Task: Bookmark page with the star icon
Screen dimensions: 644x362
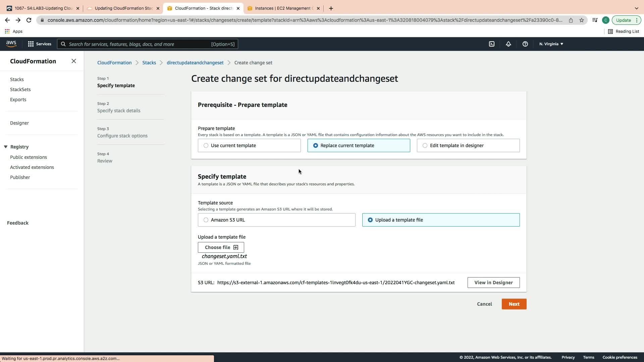Action: 582,20
